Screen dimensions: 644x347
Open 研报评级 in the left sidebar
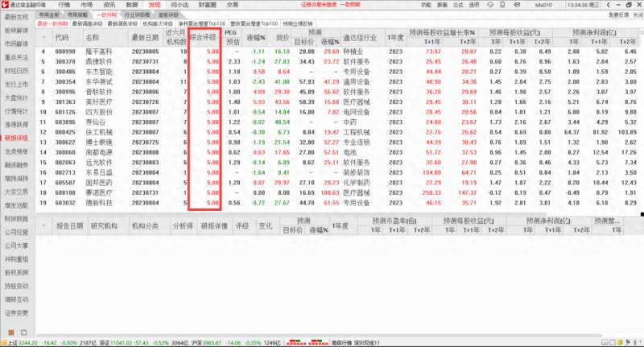(x=16, y=138)
